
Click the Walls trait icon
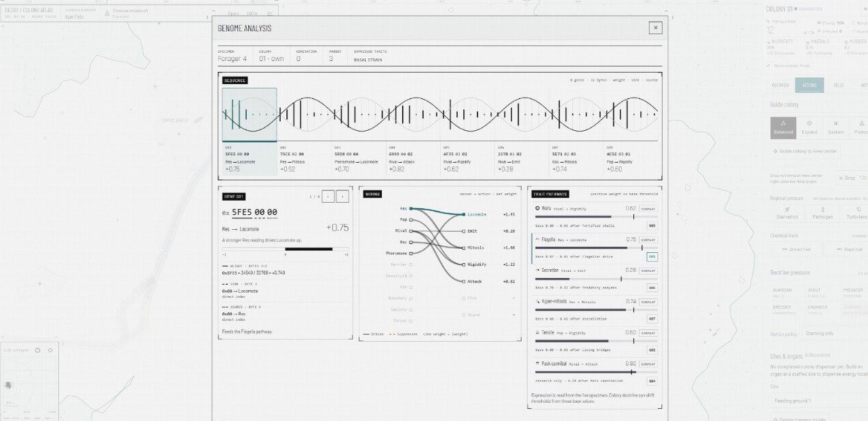tap(538, 208)
